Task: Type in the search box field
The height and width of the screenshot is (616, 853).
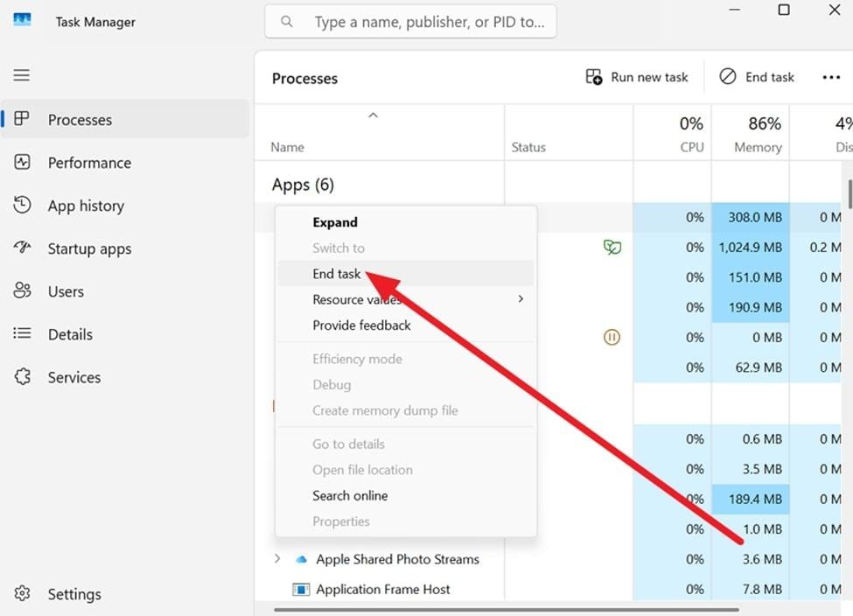Action: (429, 22)
